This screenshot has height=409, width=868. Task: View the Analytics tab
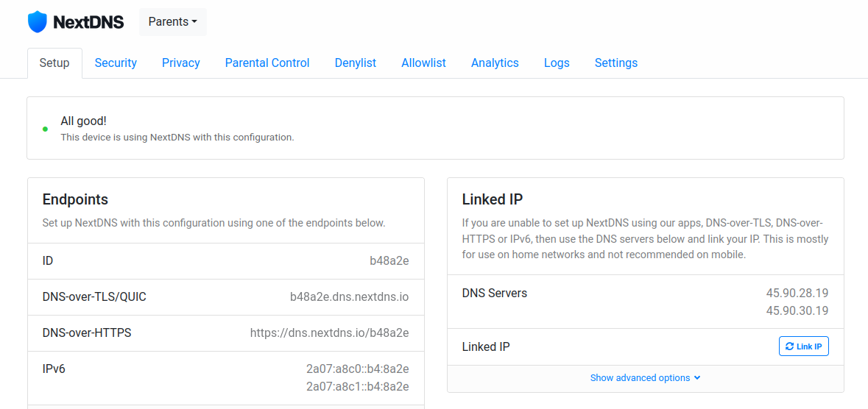click(x=495, y=63)
